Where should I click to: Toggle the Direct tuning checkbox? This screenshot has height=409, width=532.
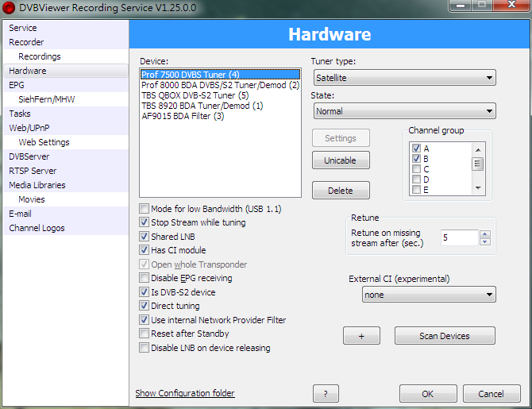click(144, 306)
